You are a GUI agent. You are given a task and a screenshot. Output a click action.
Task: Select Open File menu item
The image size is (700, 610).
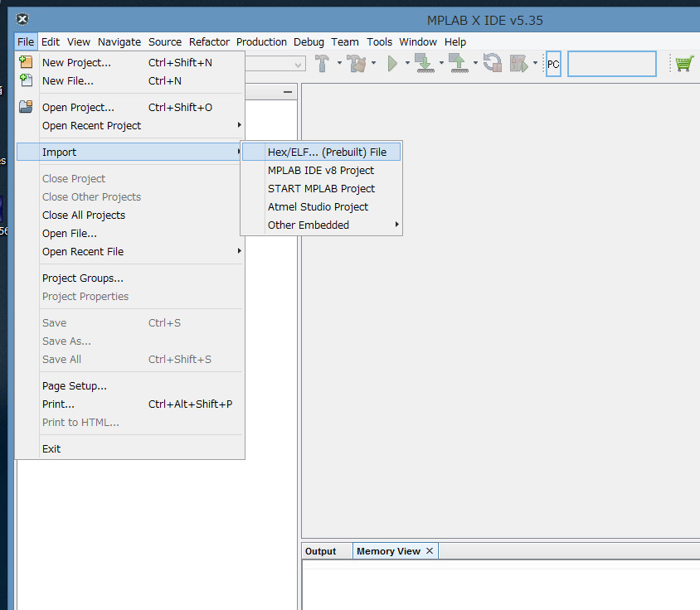coord(129,234)
